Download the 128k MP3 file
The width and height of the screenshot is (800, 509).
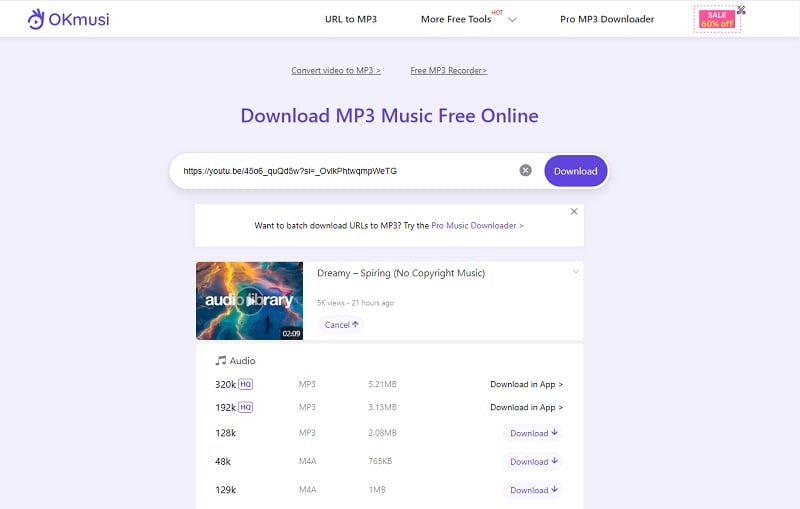click(533, 433)
